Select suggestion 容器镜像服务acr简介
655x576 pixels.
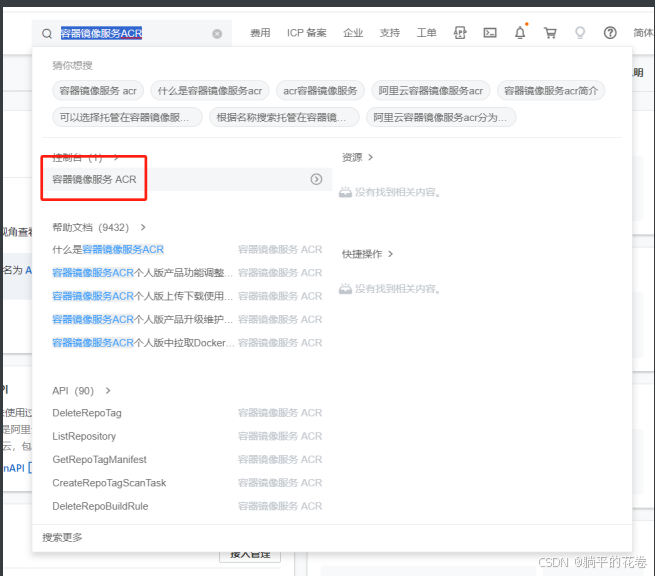pos(551,91)
